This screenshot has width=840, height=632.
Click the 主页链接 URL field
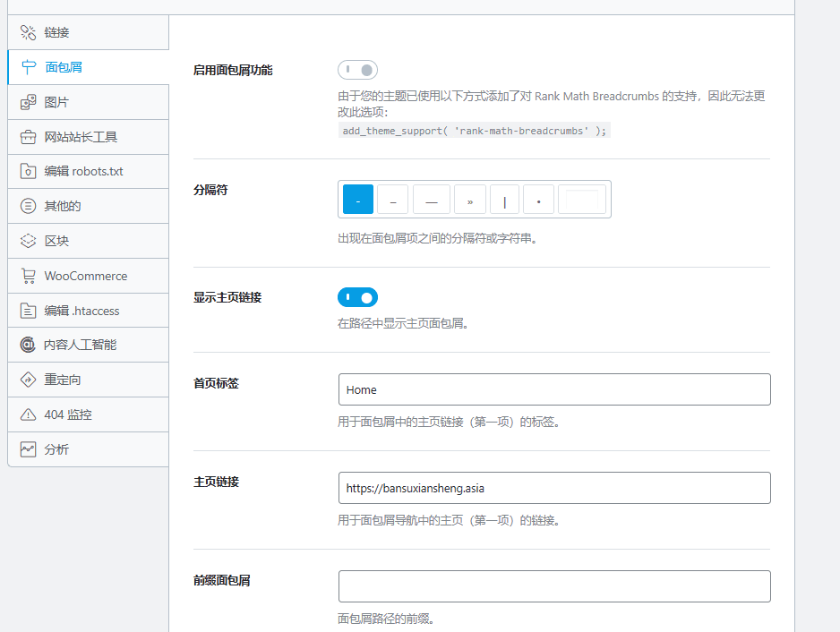pyautogui.click(x=554, y=488)
